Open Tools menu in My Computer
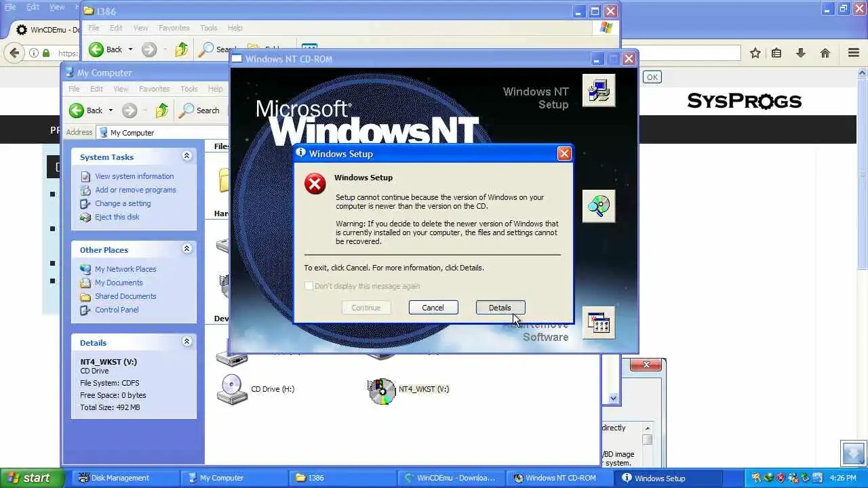Image resolution: width=868 pixels, height=488 pixels. (189, 89)
